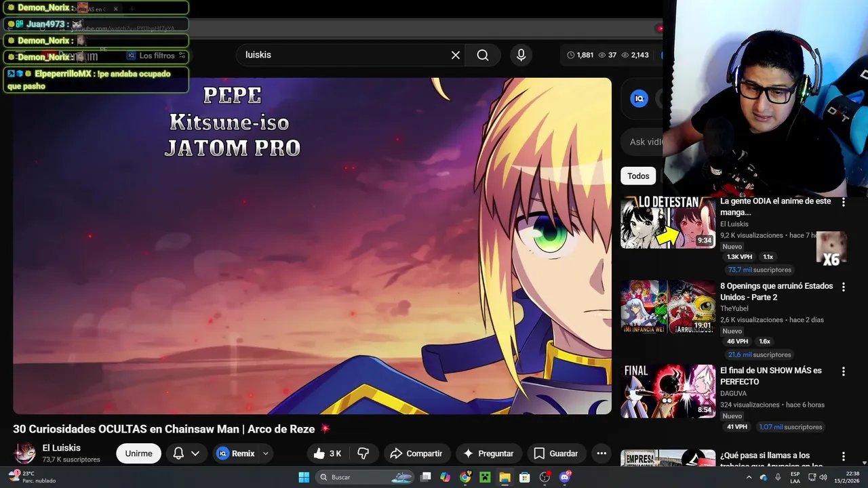Open 'TheYubel' channel name link
The height and width of the screenshot is (488, 868).
pyautogui.click(x=734, y=308)
